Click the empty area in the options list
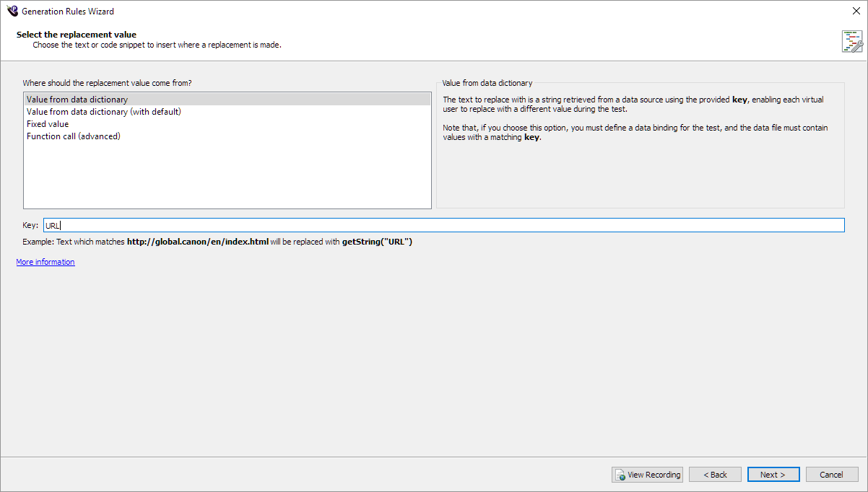Image resolution: width=868 pixels, height=492 pixels. point(227,177)
